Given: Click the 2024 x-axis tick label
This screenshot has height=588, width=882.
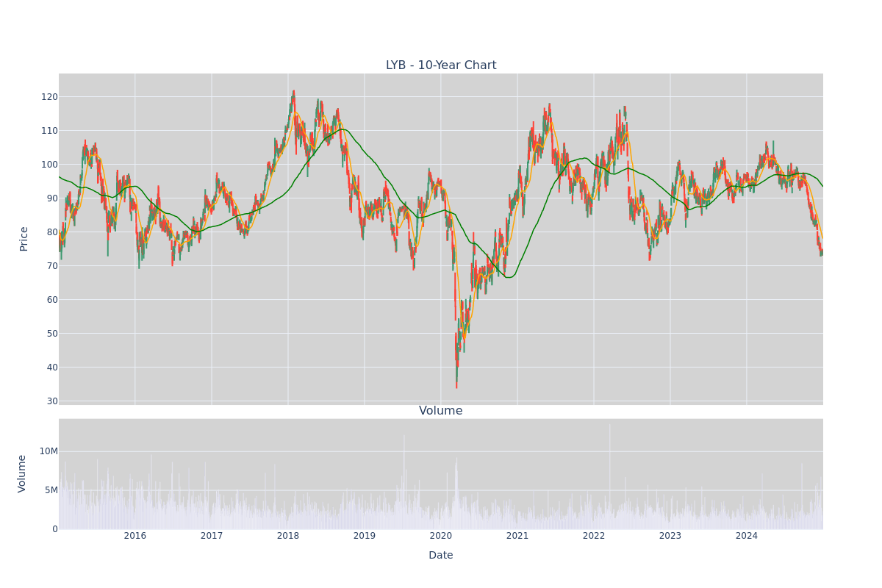Looking at the screenshot, I should pos(747,536).
